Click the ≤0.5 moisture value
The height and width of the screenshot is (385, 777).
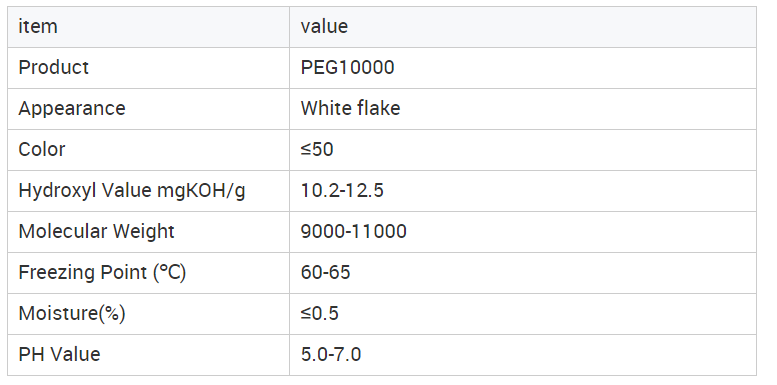pyautogui.click(x=320, y=314)
